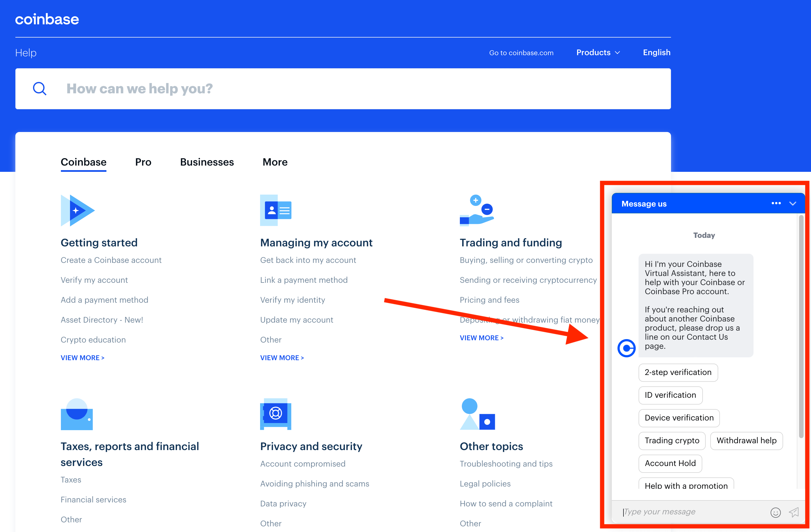Click the Coinbase logo

click(47, 19)
